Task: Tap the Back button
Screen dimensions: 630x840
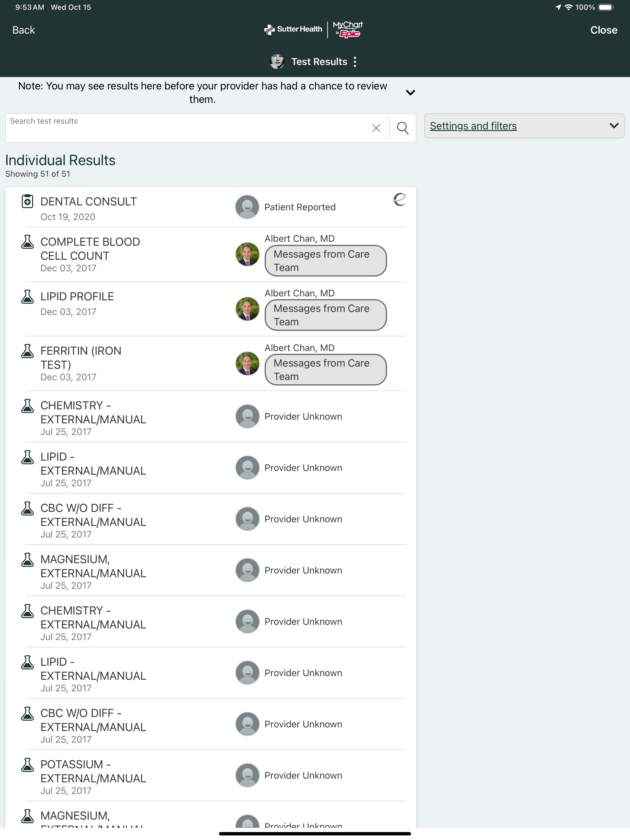Action: tap(24, 30)
